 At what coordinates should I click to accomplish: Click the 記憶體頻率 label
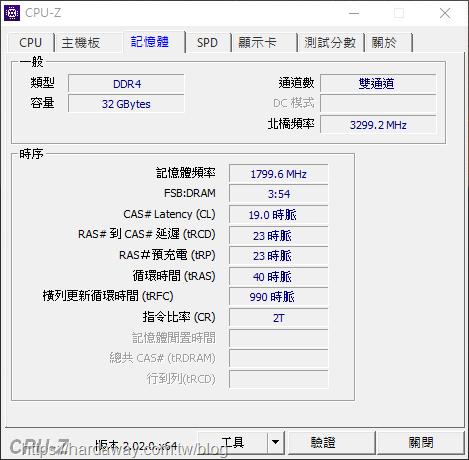(186, 173)
